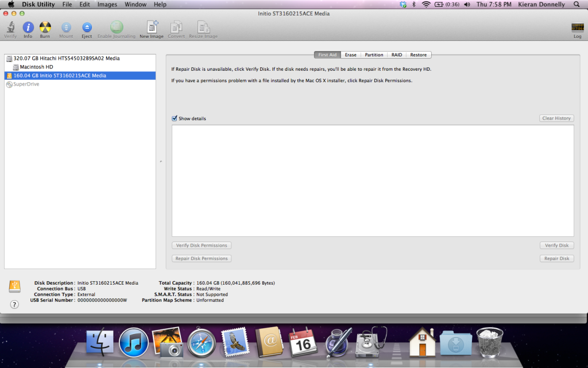Uncheck the Show details checkbox
This screenshot has height=368, width=588.
(175, 118)
